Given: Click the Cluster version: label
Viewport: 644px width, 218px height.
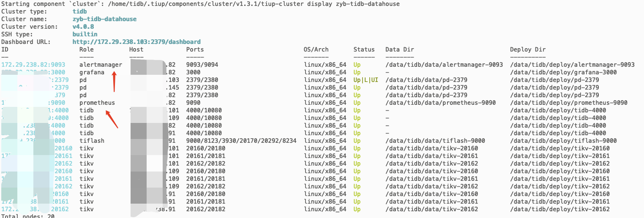Looking at the screenshot, I should 30,27.
